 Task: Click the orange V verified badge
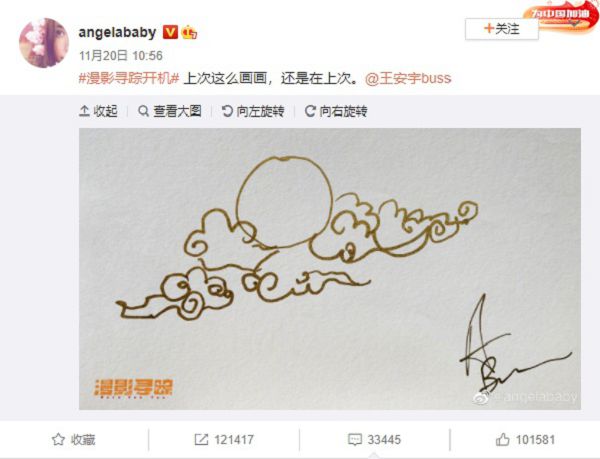(x=170, y=33)
